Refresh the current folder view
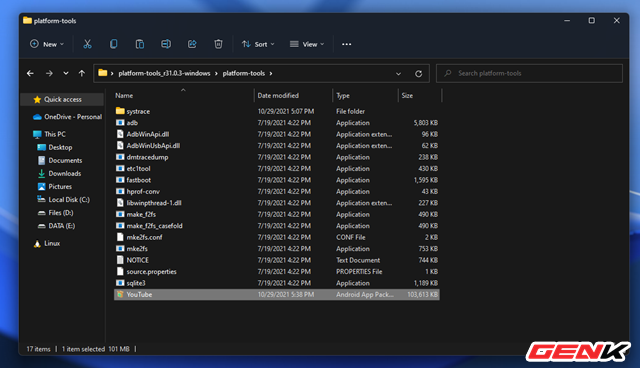Screen dimensions: 640x368 (x=418, y=73)
